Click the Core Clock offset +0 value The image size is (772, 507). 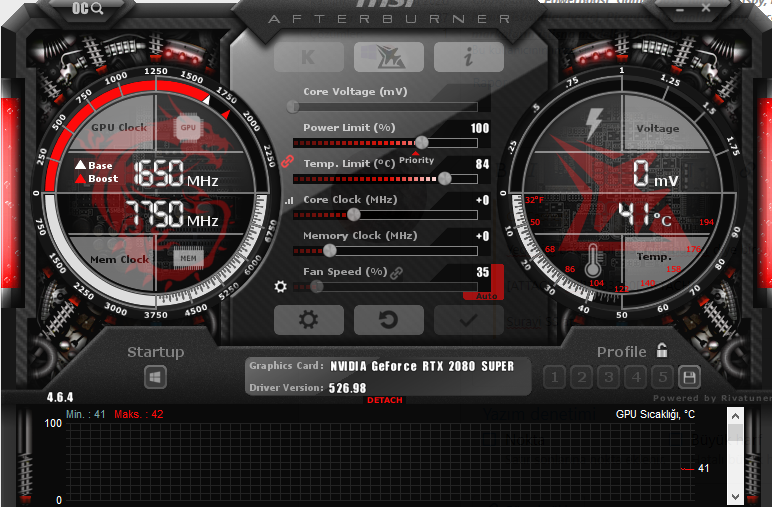[x=482, y=200]
